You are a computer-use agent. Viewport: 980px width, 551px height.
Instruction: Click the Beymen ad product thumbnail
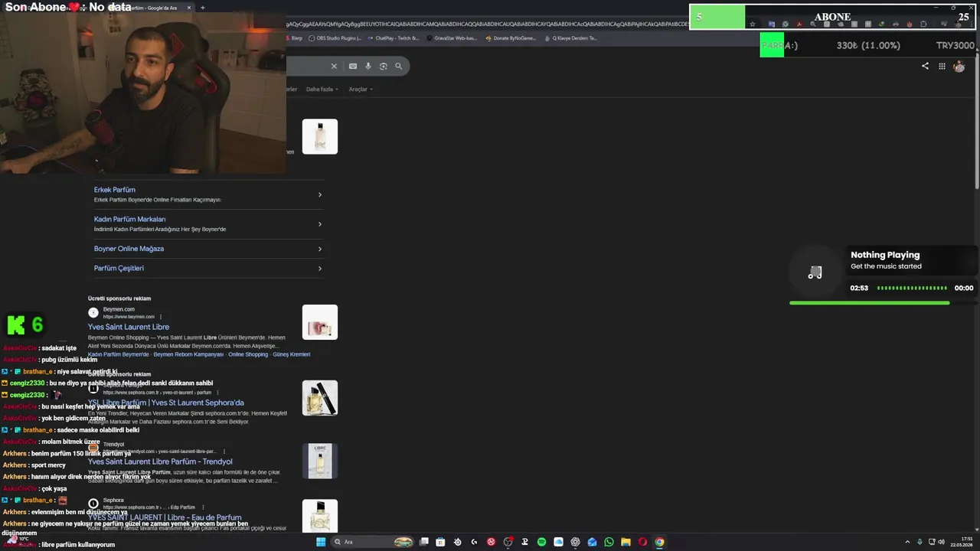[x=320, y=322]
